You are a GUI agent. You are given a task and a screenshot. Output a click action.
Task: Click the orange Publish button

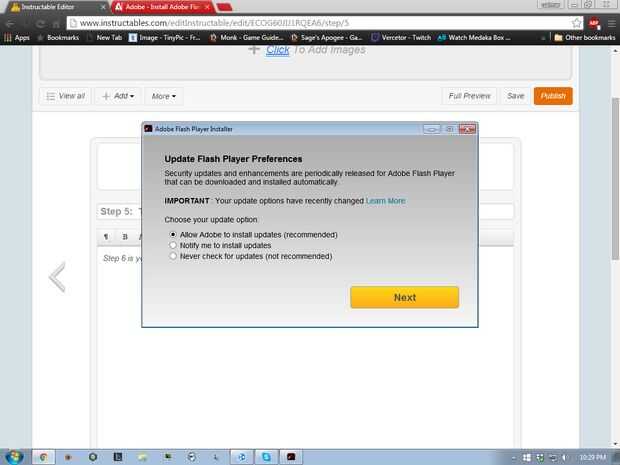click(553, 96)
